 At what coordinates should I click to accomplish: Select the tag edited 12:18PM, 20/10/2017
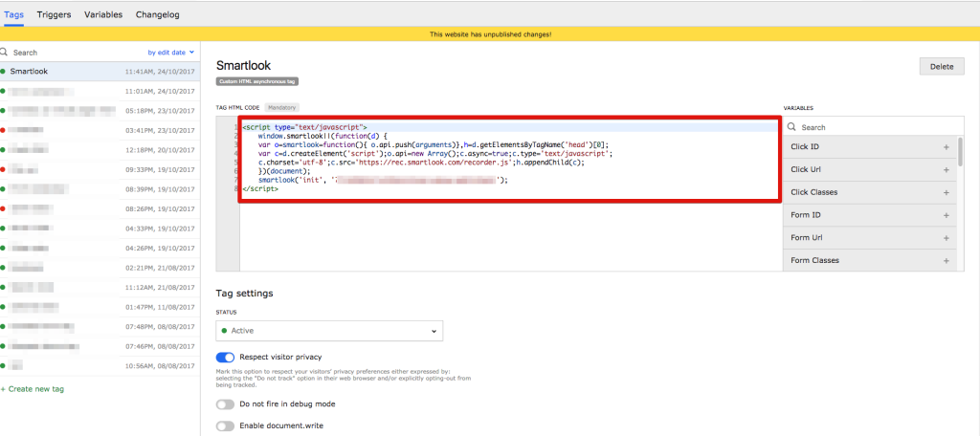(100, 150)
